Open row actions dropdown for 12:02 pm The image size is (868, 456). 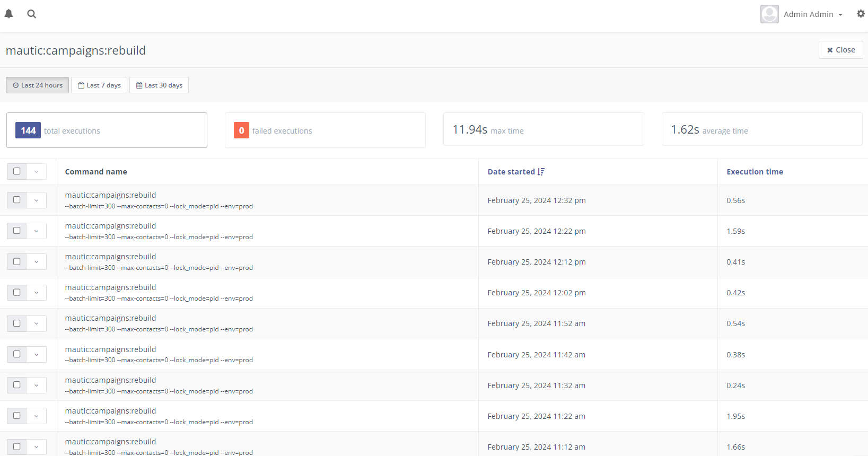point(37,293)
